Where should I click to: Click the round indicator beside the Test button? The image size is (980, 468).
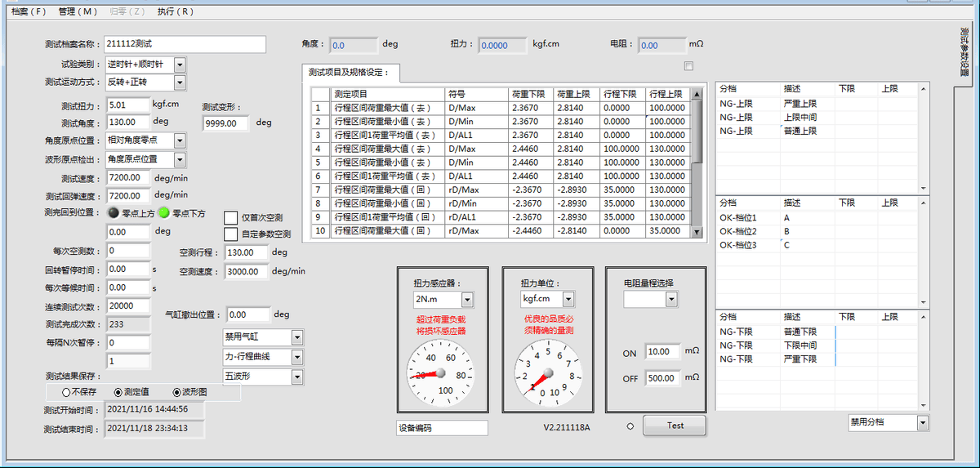click(x=630, y=426)
